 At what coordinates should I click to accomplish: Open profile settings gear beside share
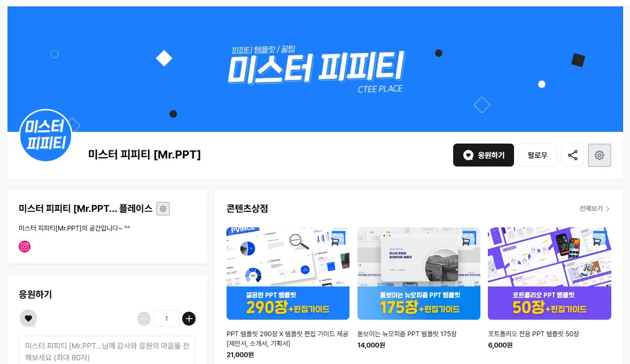pyautogui.click(x=599, y=155)
